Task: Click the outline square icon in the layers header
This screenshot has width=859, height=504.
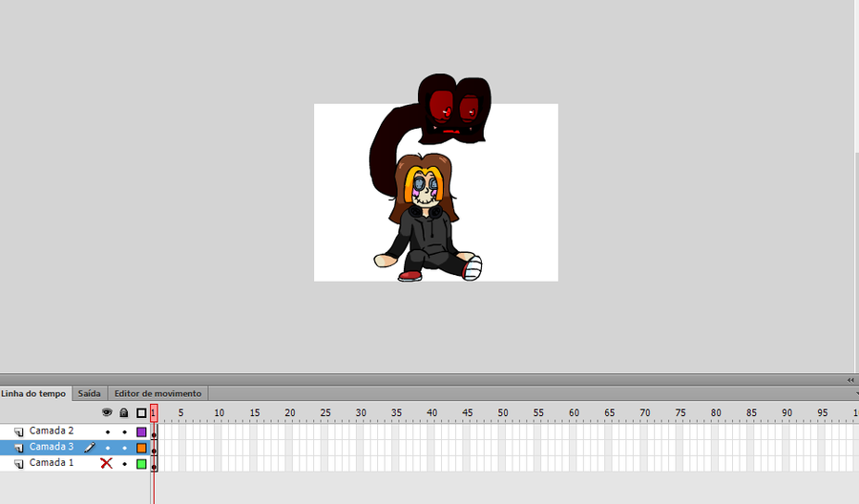Action: (141, 413)
